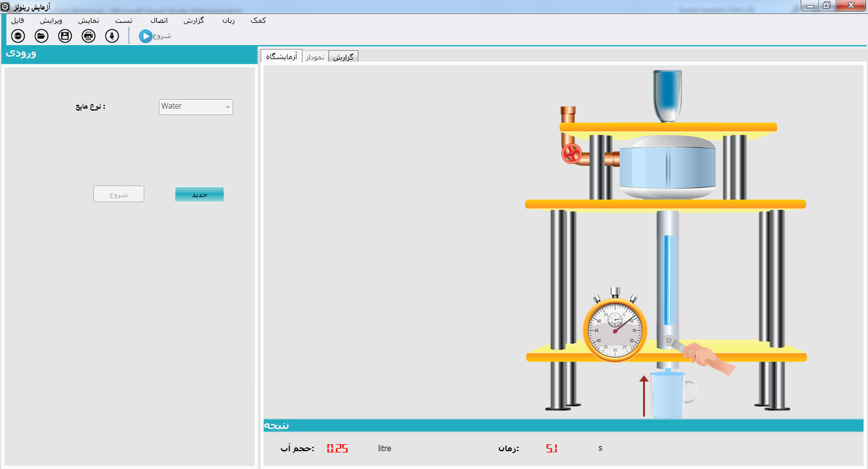Open the اتصال (Connection) menu
This screenshot has width=868, height=469.
(158, 20)
